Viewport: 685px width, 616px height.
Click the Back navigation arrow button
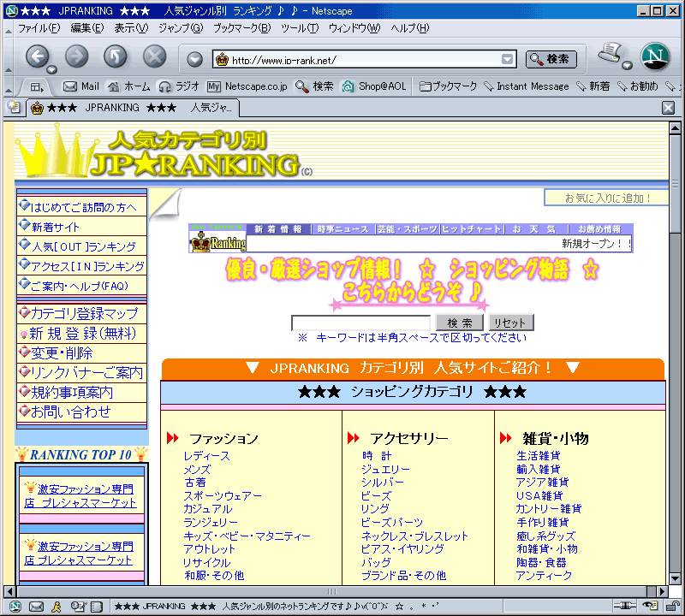point(38,56)
